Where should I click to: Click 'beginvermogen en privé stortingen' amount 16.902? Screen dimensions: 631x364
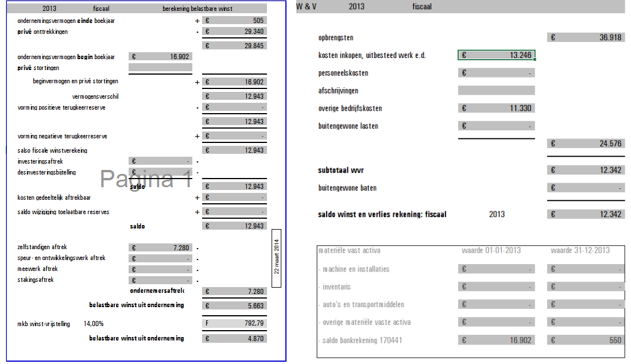point(234,82)
